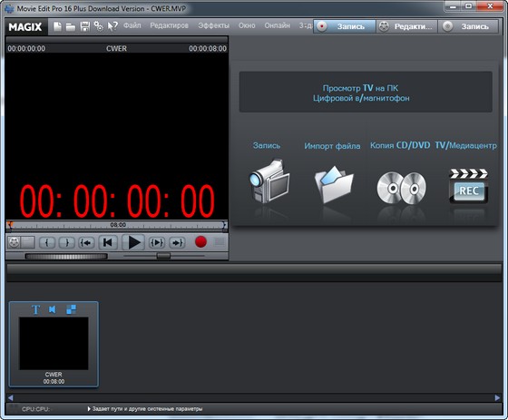Create a new project with the blank page icon
Viewport: 508px width, 420px height.
click(x=57, y=26)
